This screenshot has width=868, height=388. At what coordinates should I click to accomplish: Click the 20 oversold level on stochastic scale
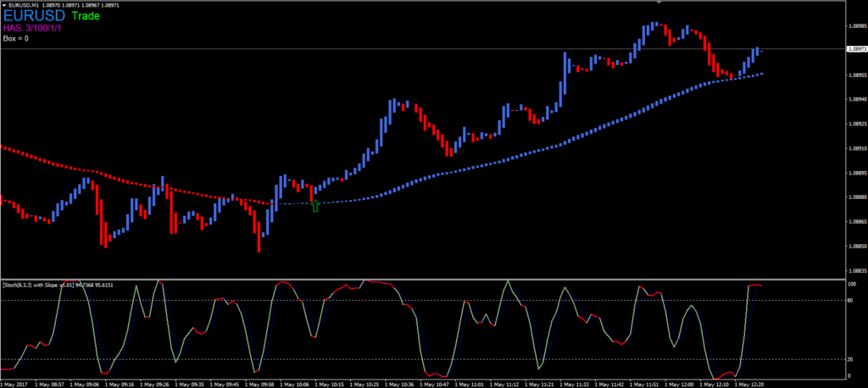[849, 359]
